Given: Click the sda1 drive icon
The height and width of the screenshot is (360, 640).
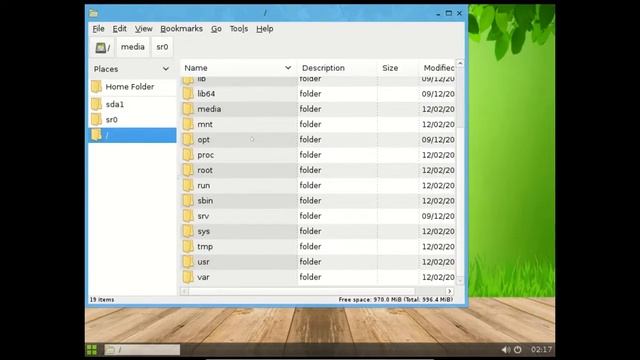Looking at the screenshot, I should [96, 104].
